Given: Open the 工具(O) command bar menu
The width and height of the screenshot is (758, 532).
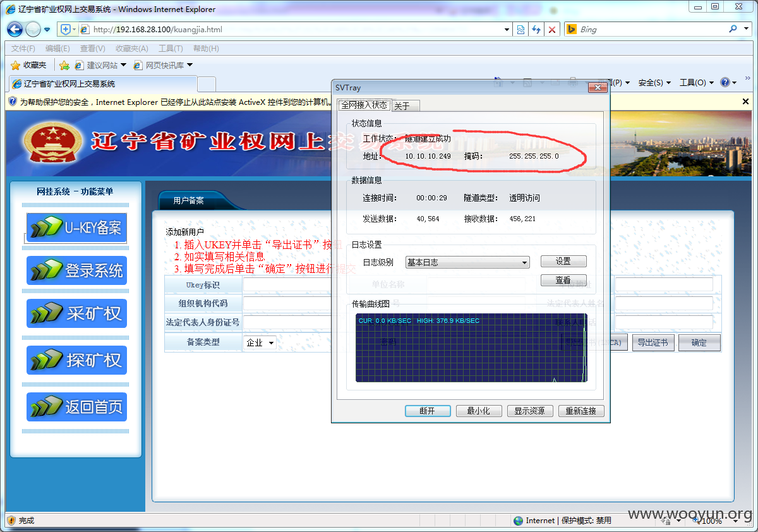Looking at the screenshot, I should (x=696, y=83).
